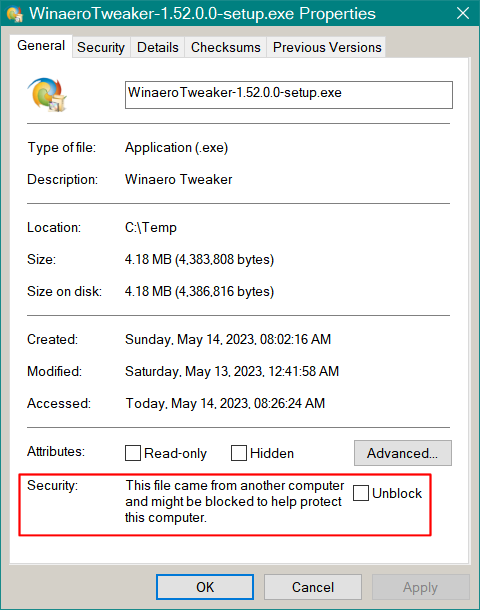Click the Apply button
The height and width of the screenshot is (610, 480).
420,587
